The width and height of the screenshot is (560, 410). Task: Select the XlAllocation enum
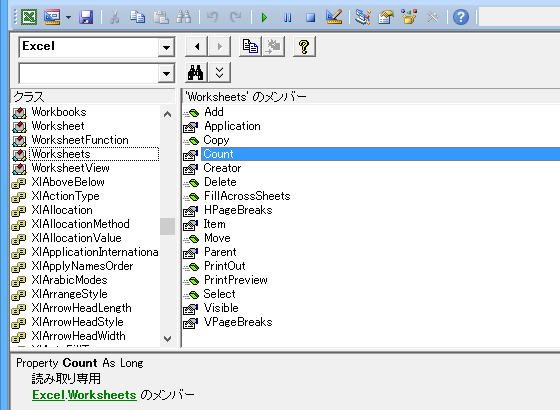click(62, 210)
